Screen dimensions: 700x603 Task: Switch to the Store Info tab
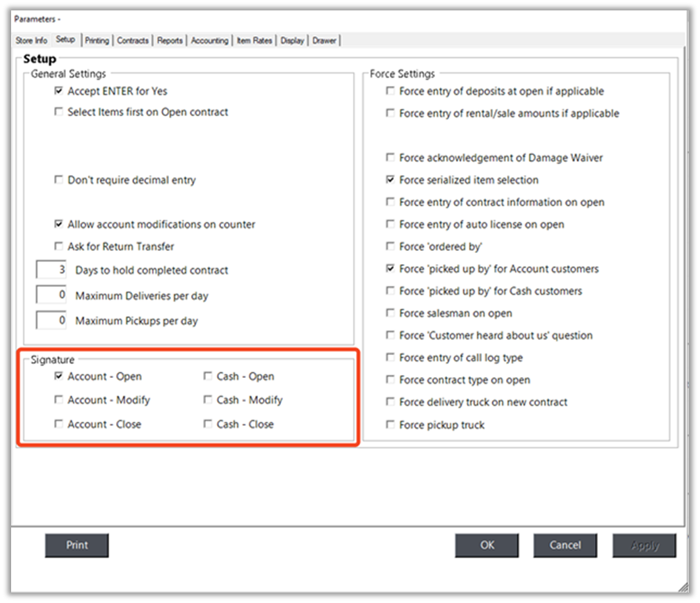31,41
